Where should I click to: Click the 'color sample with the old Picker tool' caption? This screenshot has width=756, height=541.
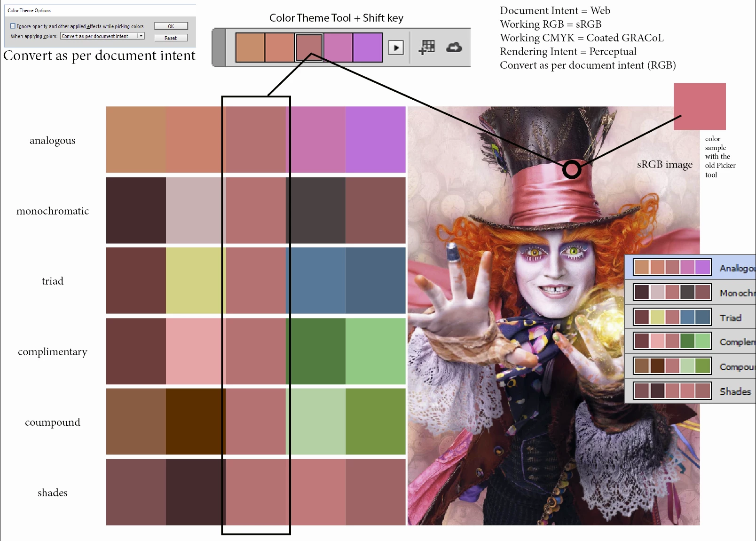click(720, 157)
